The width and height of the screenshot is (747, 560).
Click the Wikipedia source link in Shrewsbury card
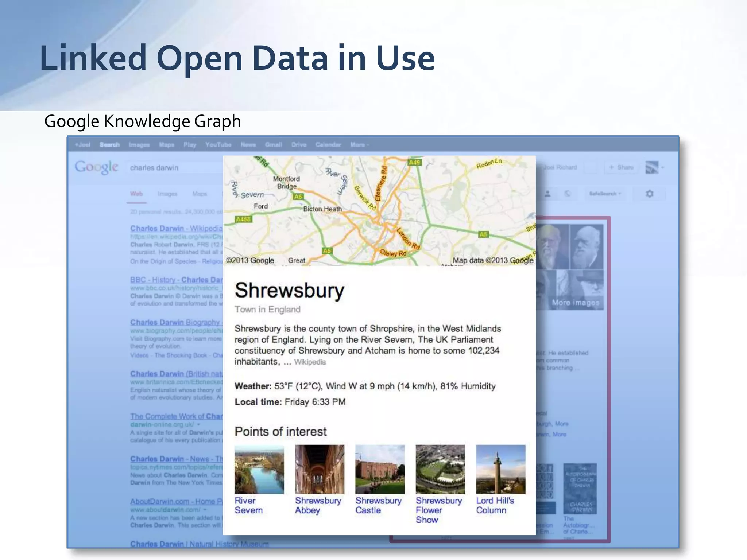point(310,362)
